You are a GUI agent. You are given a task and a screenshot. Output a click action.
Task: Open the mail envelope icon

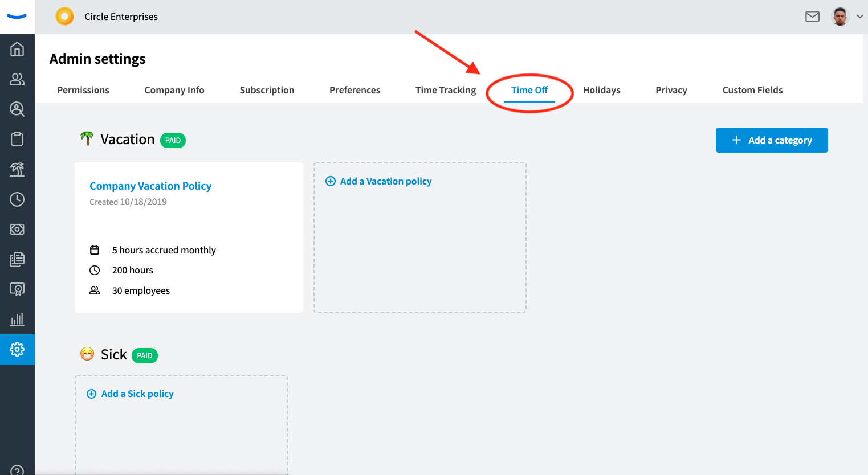pyautogui.click(x=812, y=17)
